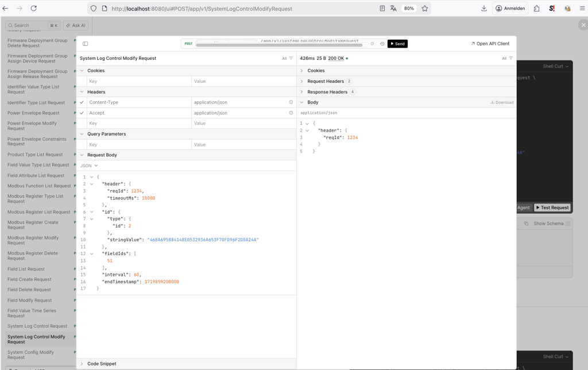588x370 pixels.
Task: Open Firefox application menu
Action: coord(582,8)
